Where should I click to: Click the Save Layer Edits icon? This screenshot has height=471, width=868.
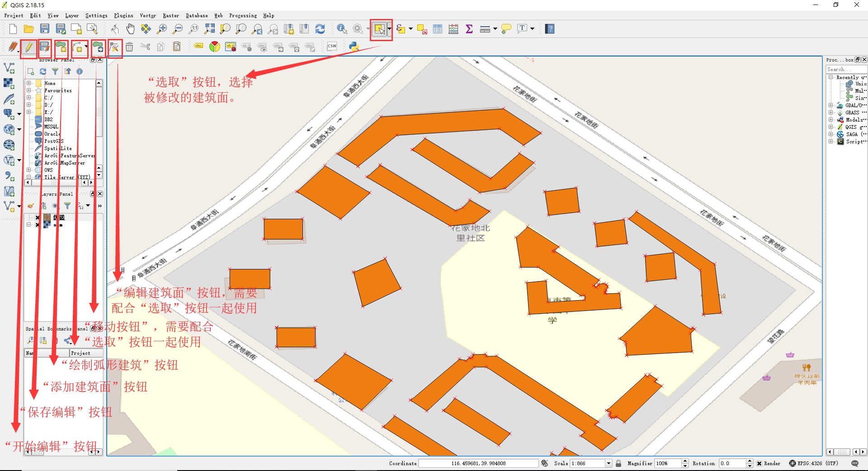[x=45, y=47]
